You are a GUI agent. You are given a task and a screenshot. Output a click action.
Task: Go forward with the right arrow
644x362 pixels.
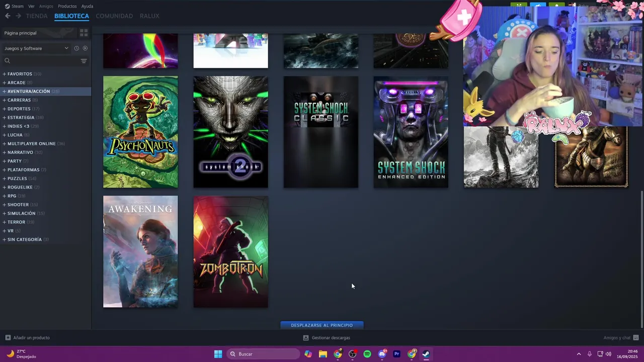(18, 16)
